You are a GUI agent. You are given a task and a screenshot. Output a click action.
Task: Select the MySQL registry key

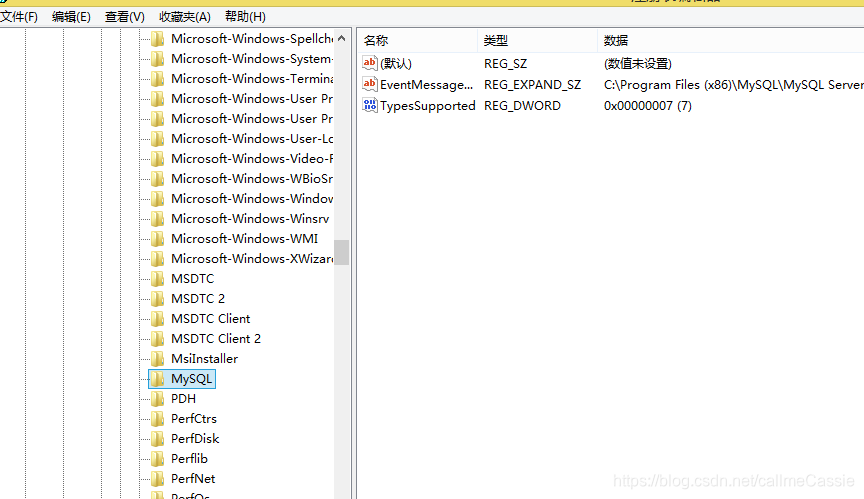click(191, 379)
